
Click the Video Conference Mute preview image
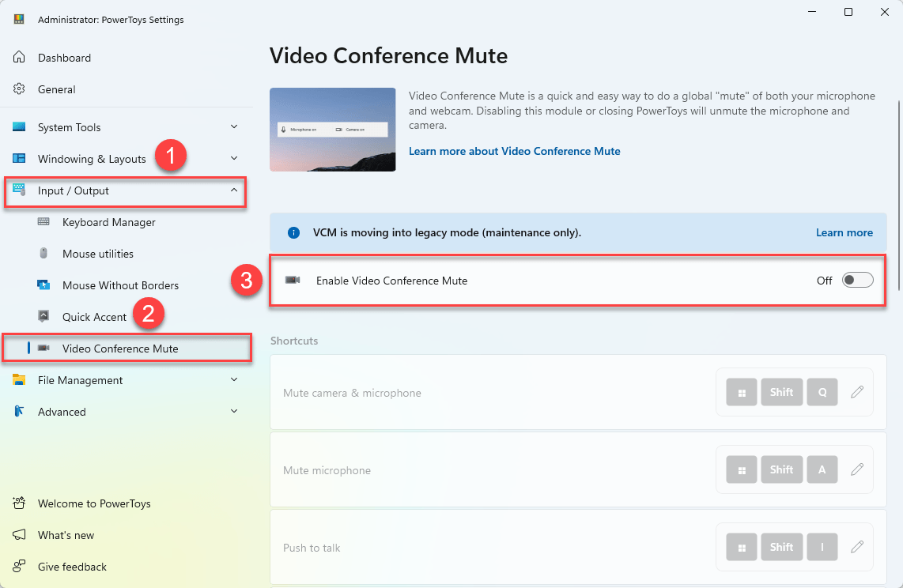pyautogui.click(x=332, y=130)
